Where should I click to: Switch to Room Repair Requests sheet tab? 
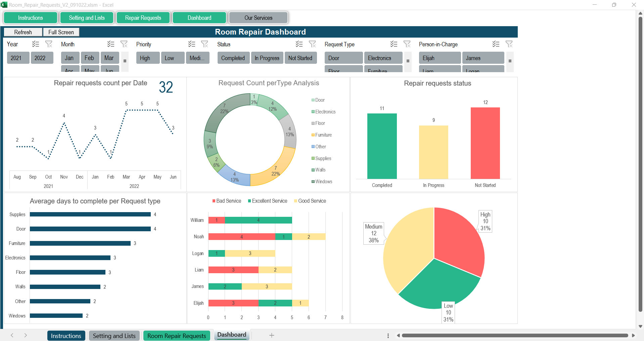tap(177, 336)
